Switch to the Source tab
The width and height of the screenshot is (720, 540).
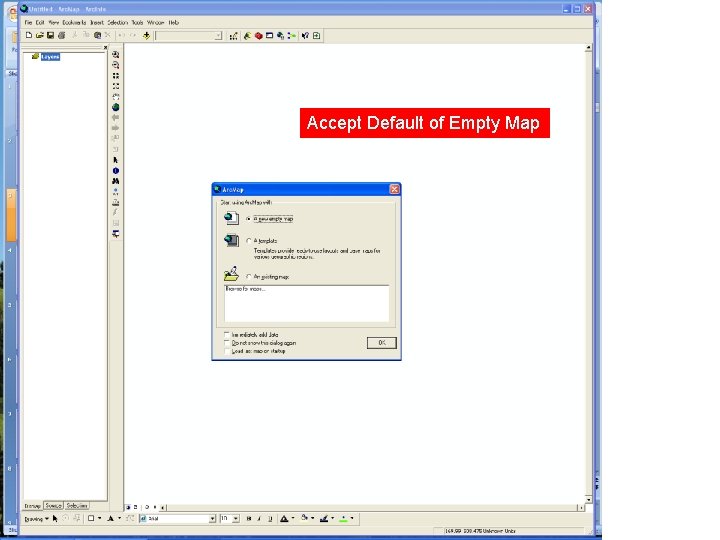(53, 506)
